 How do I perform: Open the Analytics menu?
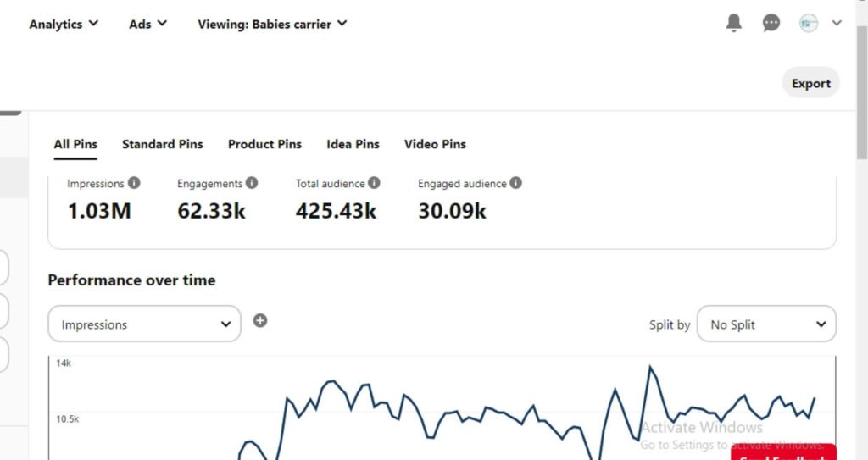pyautogui.click(x=64, y=24)
